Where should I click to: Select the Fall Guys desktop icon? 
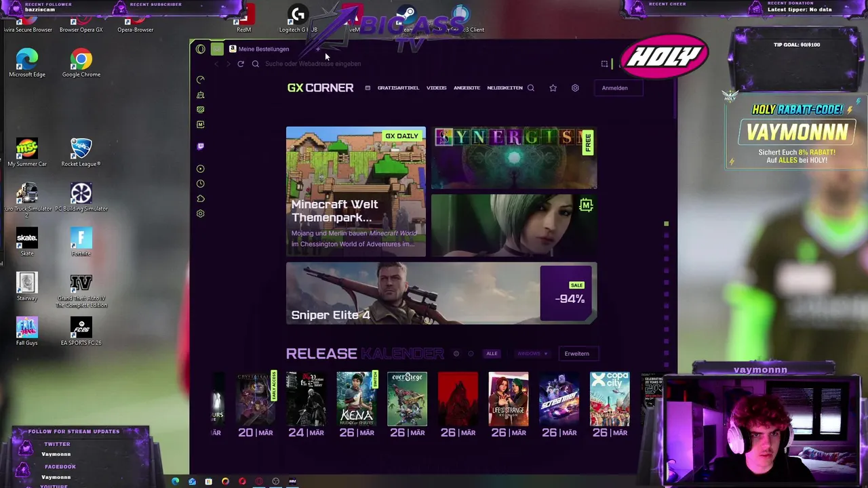[x=27, y=331]
